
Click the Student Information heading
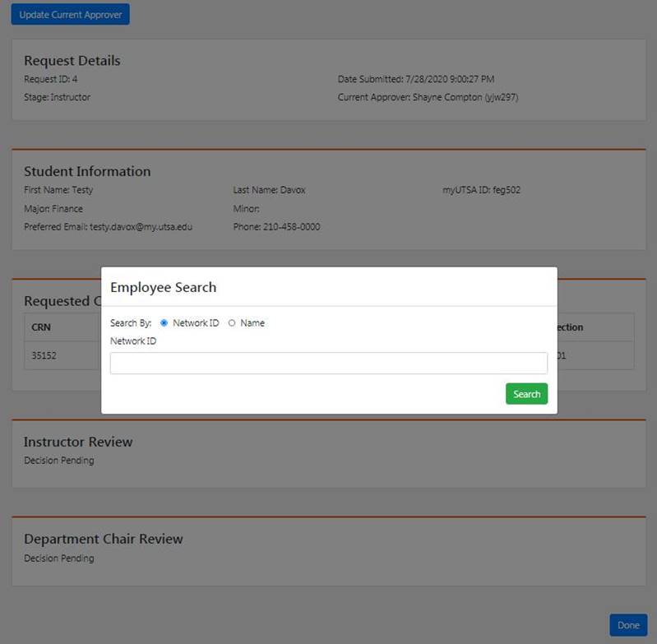[87, 171]
